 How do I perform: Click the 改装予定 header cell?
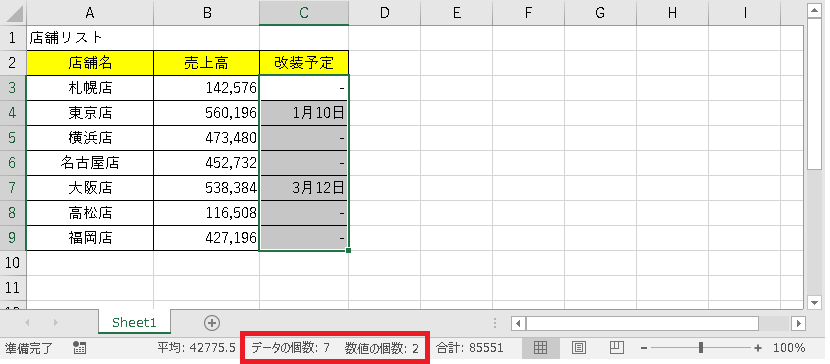(304, 63)
